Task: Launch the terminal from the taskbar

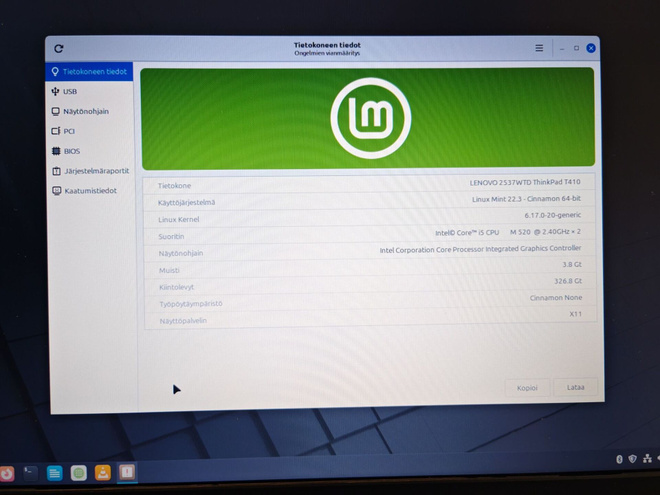Action: pos(30,473)
